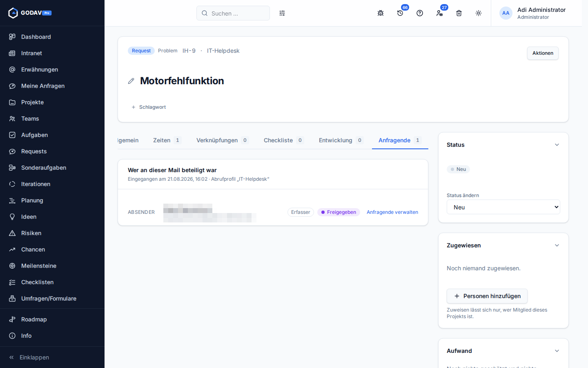Open Sonderaufgaben in sidebar
Image resolution: width=588 pixels, height=368 pixels.
[52, 168]
